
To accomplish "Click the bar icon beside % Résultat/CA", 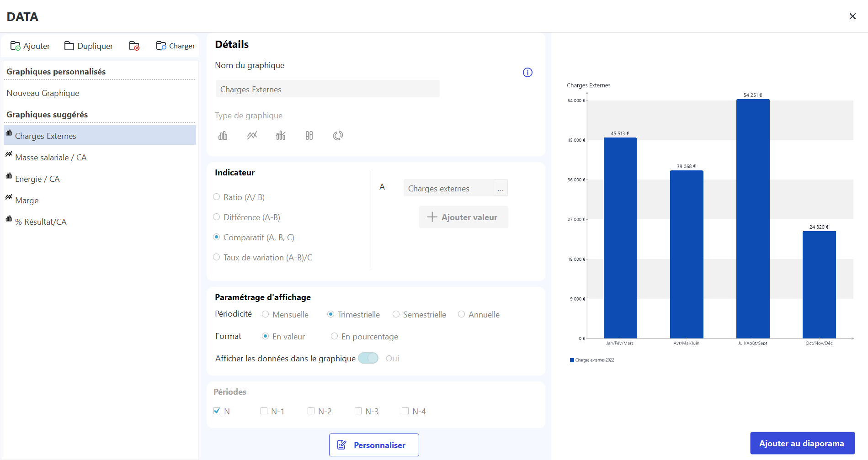I will point(9,218).
